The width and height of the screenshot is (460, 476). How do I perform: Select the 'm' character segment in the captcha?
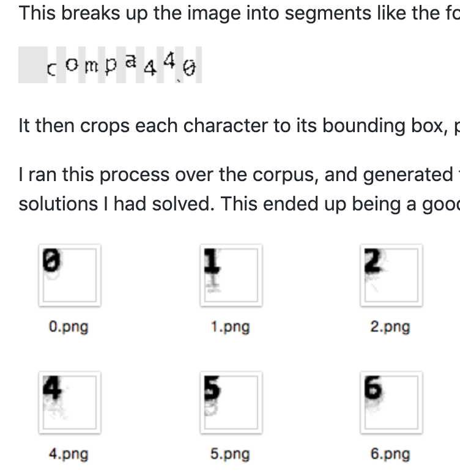coord(92,66)
